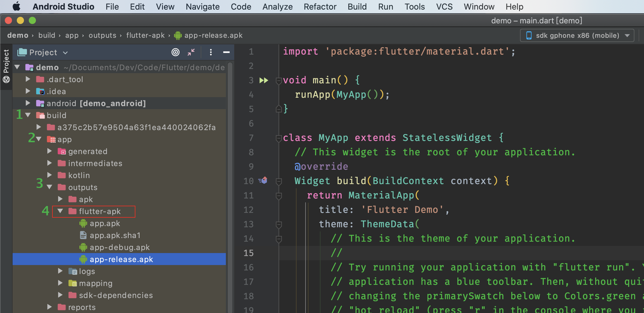This screenshot has height=313, width=644.
Task: Fold the main() function at line 3
Action: pos(279,80)
